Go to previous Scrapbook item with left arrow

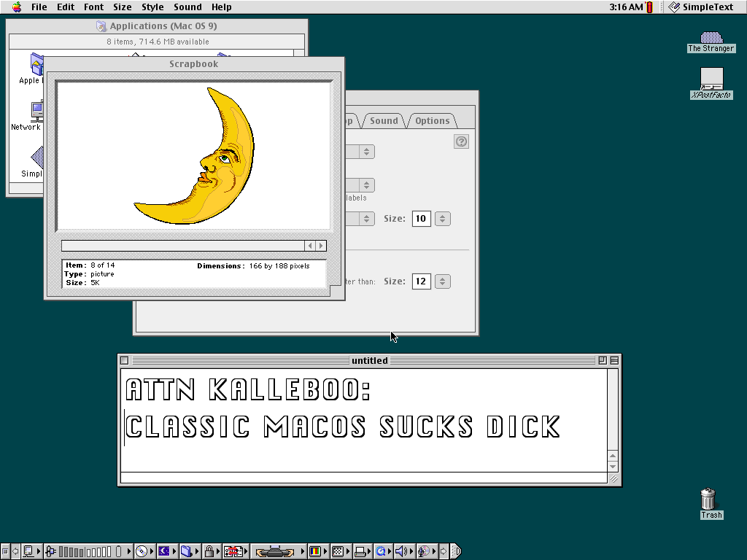click(310, 246)
